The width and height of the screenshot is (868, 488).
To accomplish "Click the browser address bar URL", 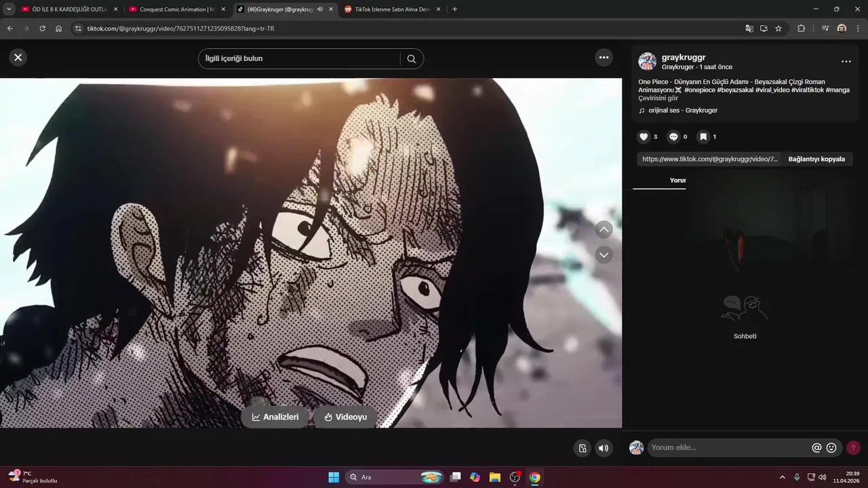I will (180, 28).
